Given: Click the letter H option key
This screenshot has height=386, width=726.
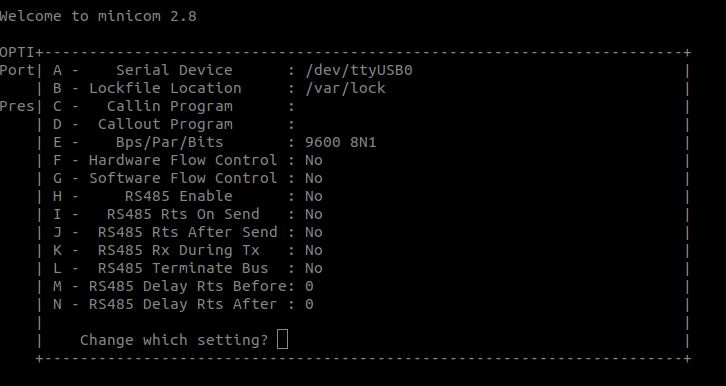Looking at the screenshot, I should 57,197.
